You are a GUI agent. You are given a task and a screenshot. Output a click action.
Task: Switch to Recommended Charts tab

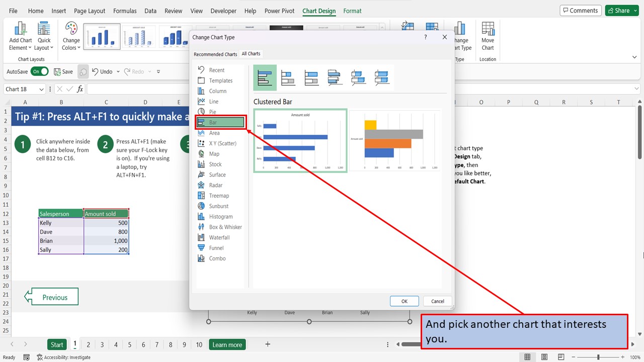tap(215, 54)
